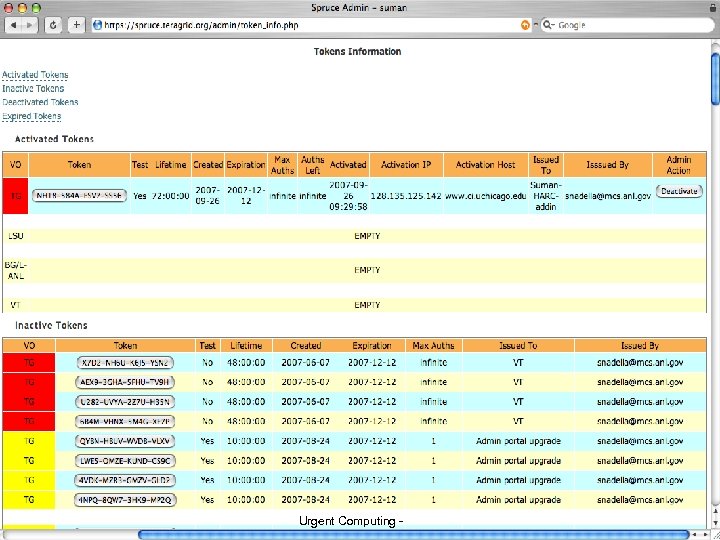Click the padlock icon in title bar
720x540 pixels.
tap(711, 8)
